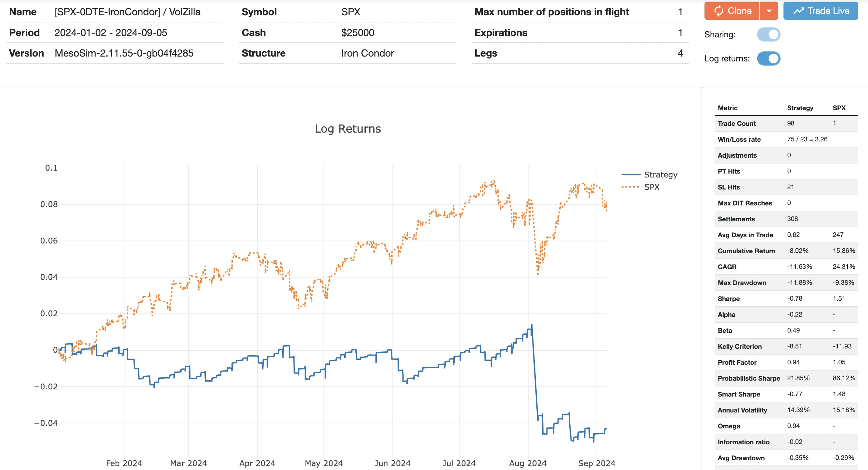Click the Aug 2024 x-axis label

pyautogui.click(x=527, y=463)
